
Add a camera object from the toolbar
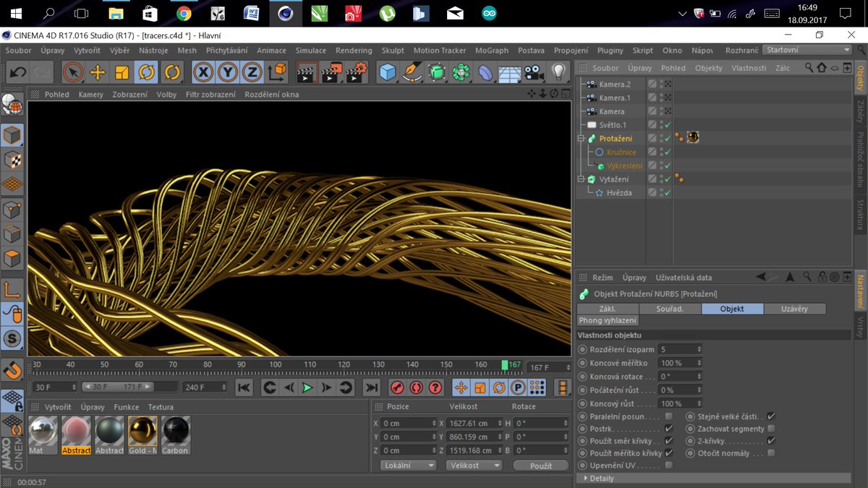click(534, 72)
